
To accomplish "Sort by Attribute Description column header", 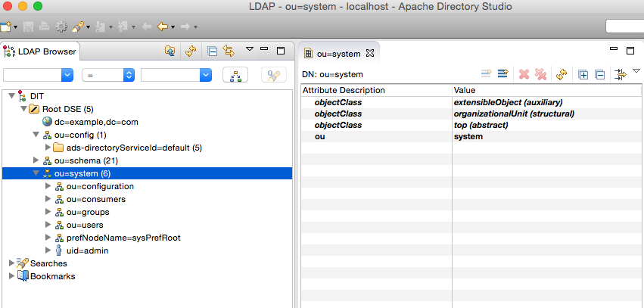I will coord(377,90).
